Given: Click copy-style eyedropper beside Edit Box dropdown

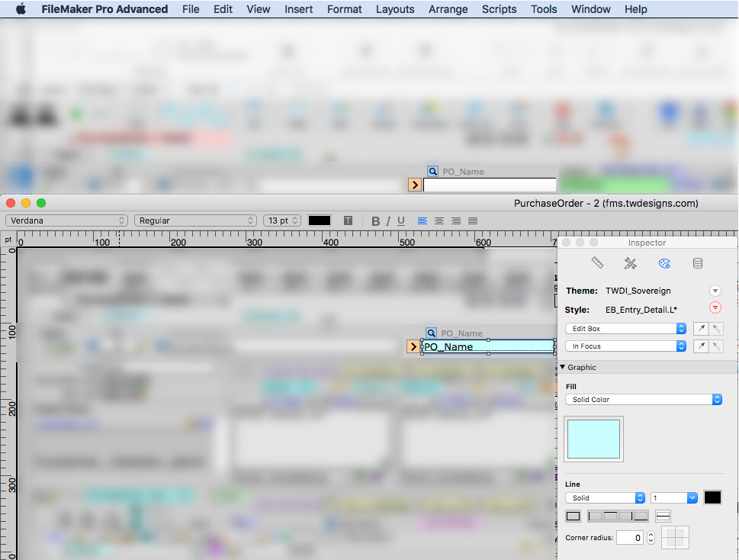Looking at the screenshot, I should [x=701, y=329].
